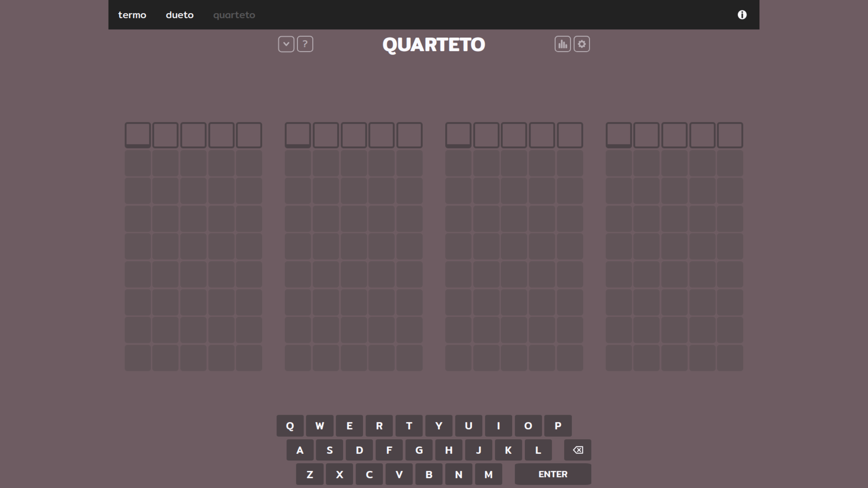Tap the I key on keyboard

[x=498, y=426]
